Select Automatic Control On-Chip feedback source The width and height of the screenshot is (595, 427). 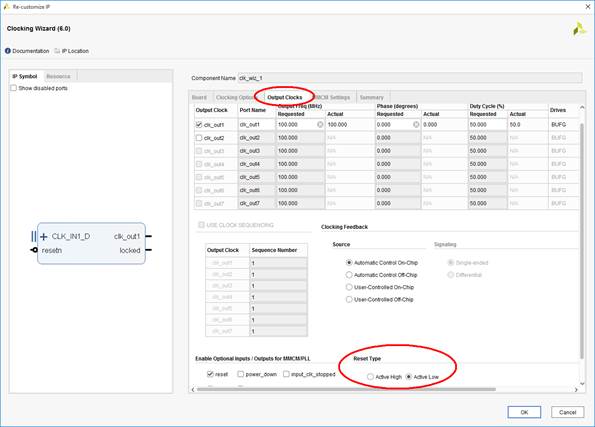(x=349, y=263)
